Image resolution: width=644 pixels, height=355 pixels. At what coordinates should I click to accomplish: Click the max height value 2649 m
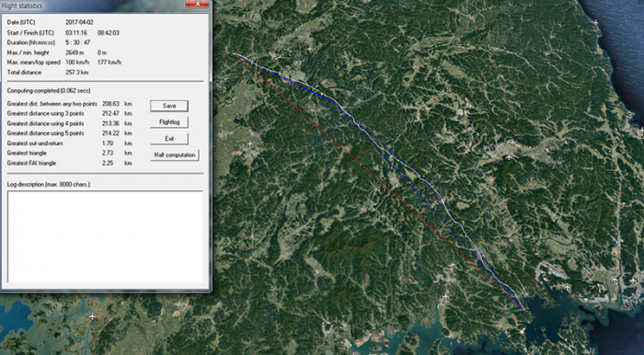(75, 52)
